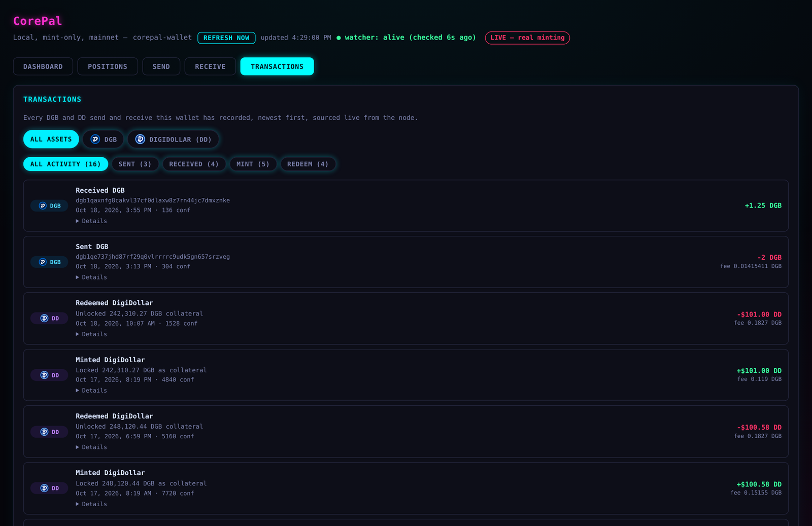This screenshot has height=526, width=812.
Task: Click the green watcher status dot
Action: click(x=339, y=38)
